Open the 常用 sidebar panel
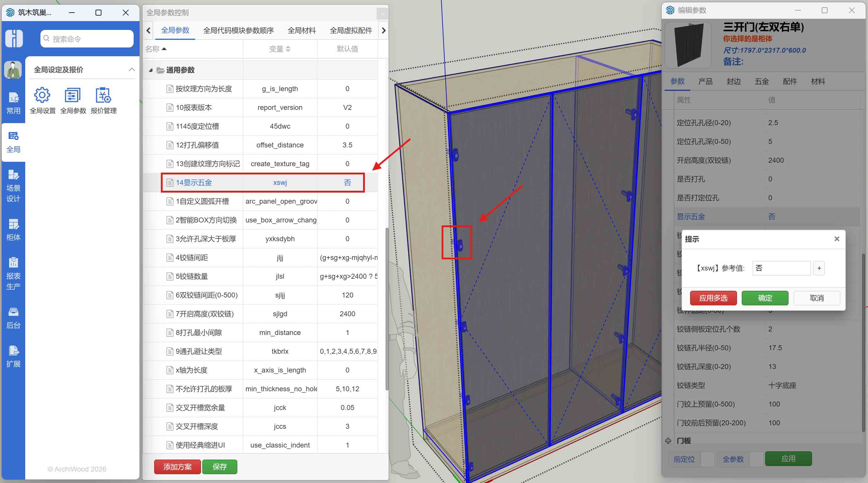This screenshot has width=868, height=483. pos(13,103)
